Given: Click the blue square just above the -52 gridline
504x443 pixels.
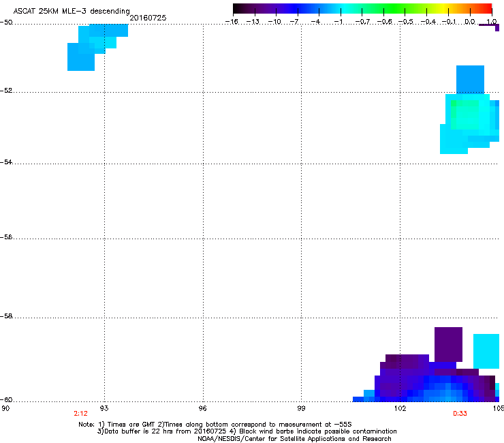Looking at the screenshot, I should pos(470,80).
